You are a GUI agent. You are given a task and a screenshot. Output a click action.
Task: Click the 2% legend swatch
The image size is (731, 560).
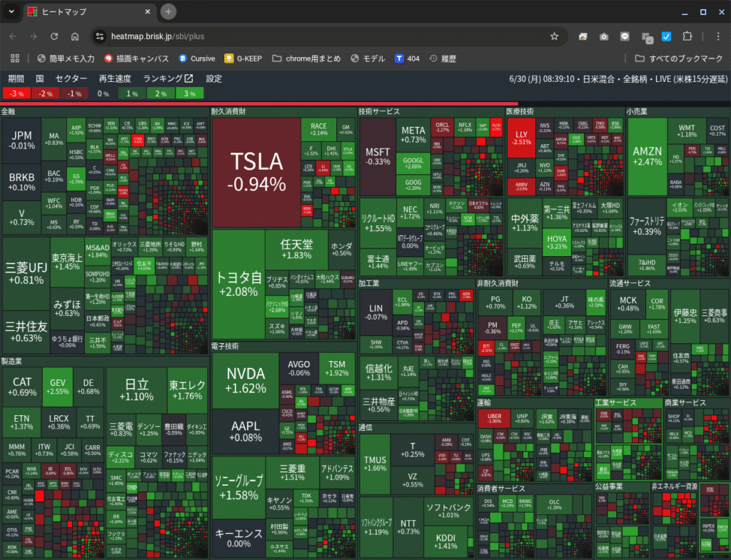(161, 93)
